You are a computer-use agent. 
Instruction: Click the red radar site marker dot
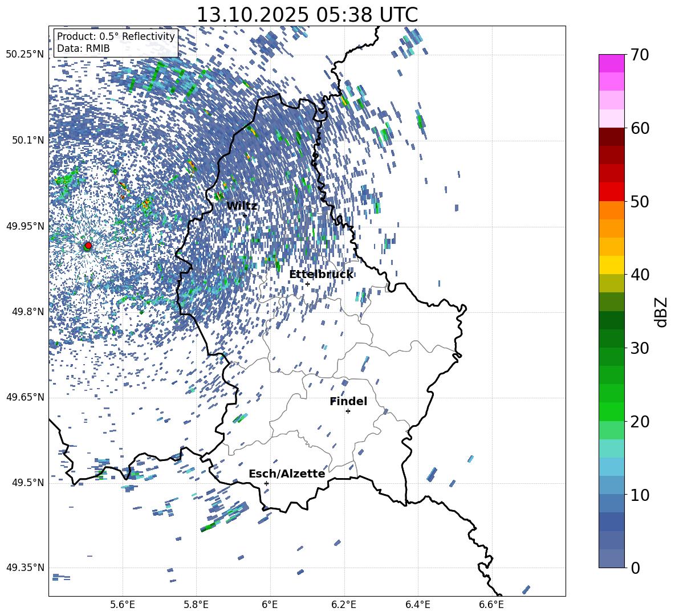pyautogui.click(x=88, y=245)
